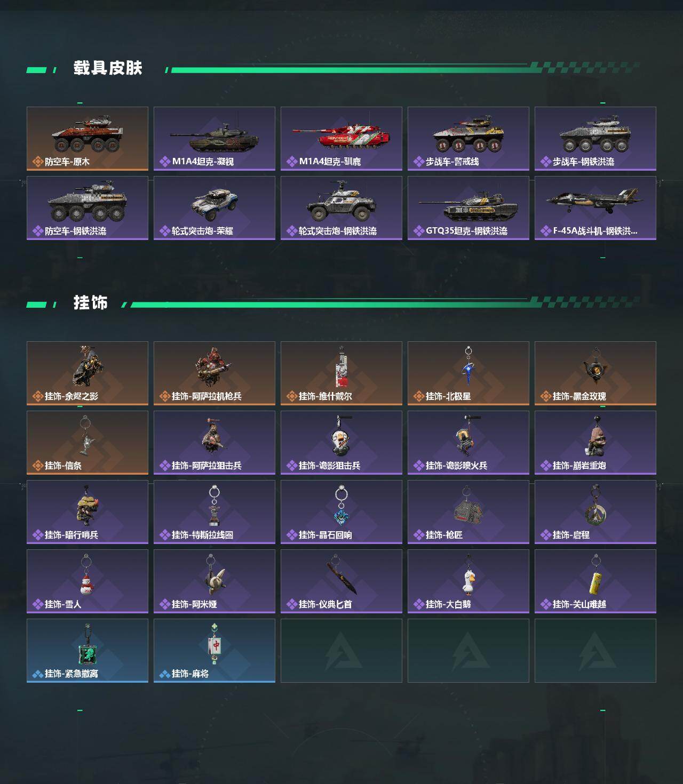
Task: Choose the 挂饰-黑金玫瑰 charm
Action: coord(595,373)
